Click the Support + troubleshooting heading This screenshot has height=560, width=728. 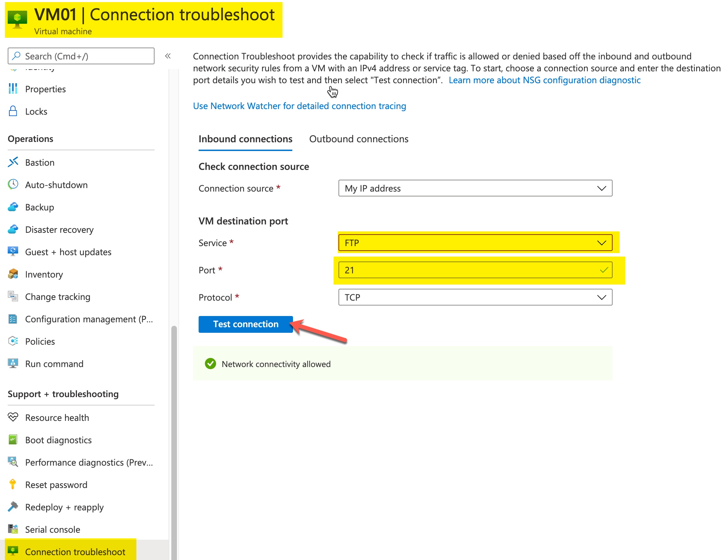(63, 394)
